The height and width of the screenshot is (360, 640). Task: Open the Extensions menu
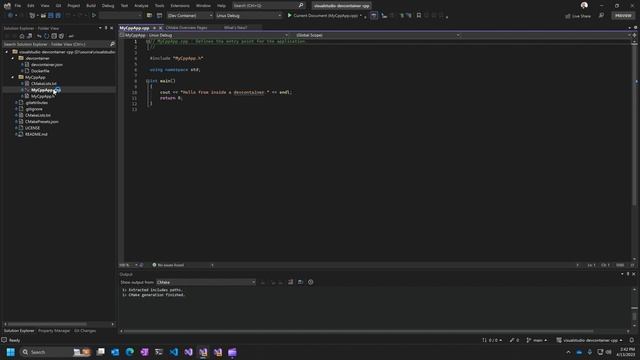click(180, 6)
